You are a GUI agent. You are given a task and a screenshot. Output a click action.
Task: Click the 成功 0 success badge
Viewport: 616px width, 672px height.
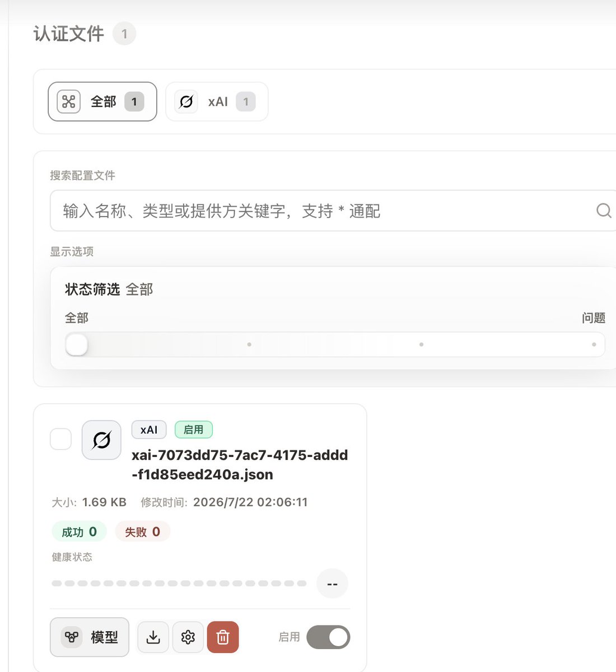[x=79, y=531]
